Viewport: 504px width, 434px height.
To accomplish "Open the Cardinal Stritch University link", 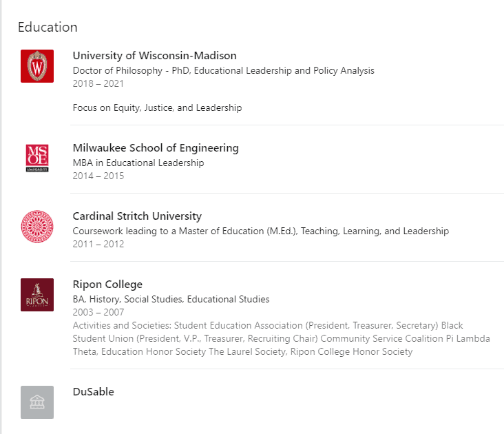I will tap(137, 216).
